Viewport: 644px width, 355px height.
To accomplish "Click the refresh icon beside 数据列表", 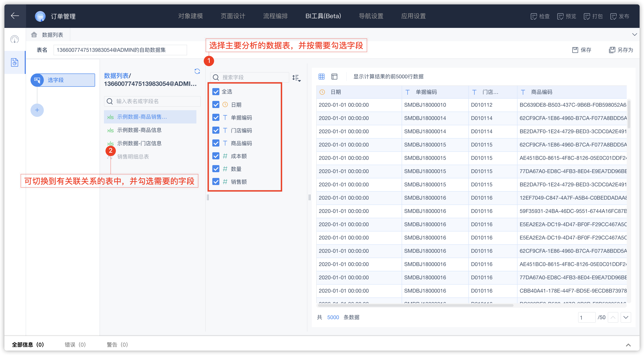I will [x=197, y=71].
